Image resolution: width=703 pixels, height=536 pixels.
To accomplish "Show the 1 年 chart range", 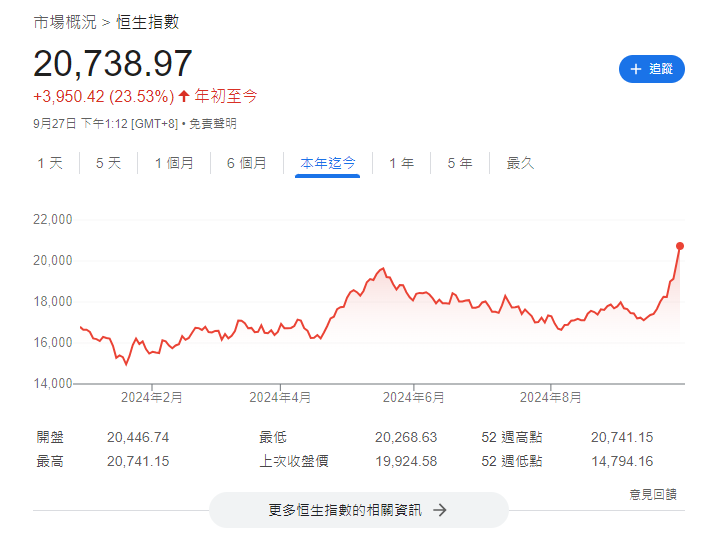I will 401,163.
